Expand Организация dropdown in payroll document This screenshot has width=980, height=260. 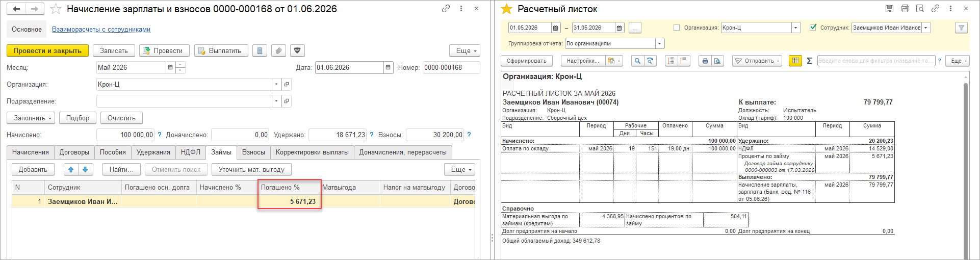click(x=276, y=84)
